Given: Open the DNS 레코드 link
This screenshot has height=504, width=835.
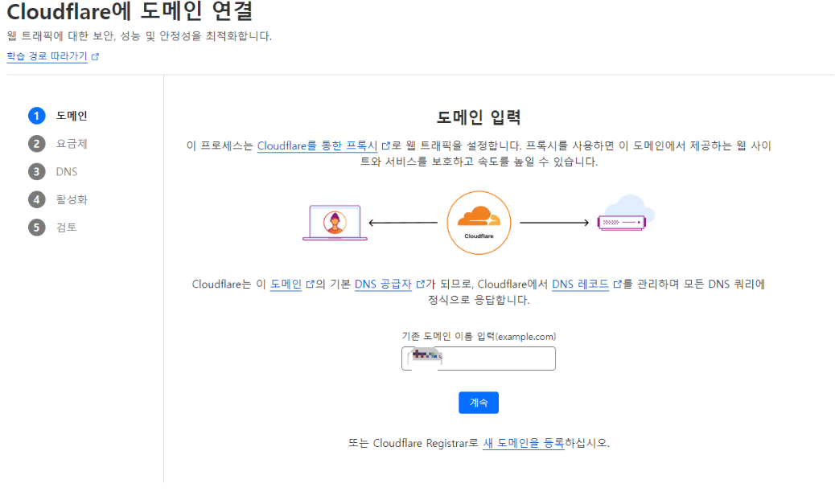Looking at the screenshot, I should (580, 285).
